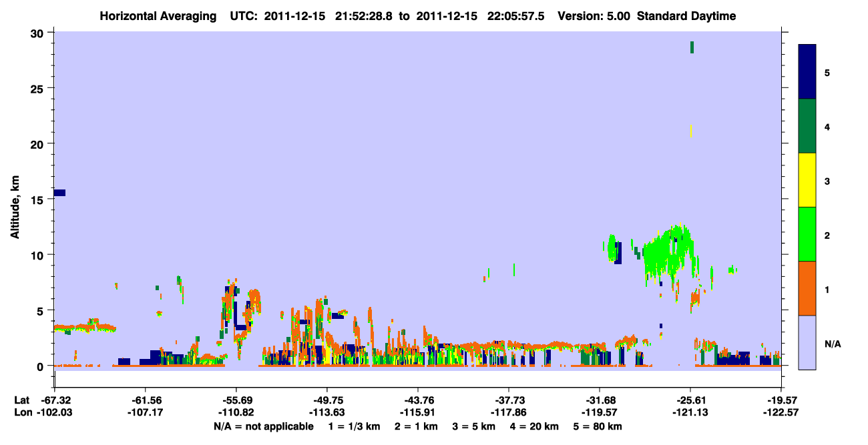Click the legend text 'N/A = not applicable'
The height and width of the screenshot is (445, 868).
click(263, 426)
